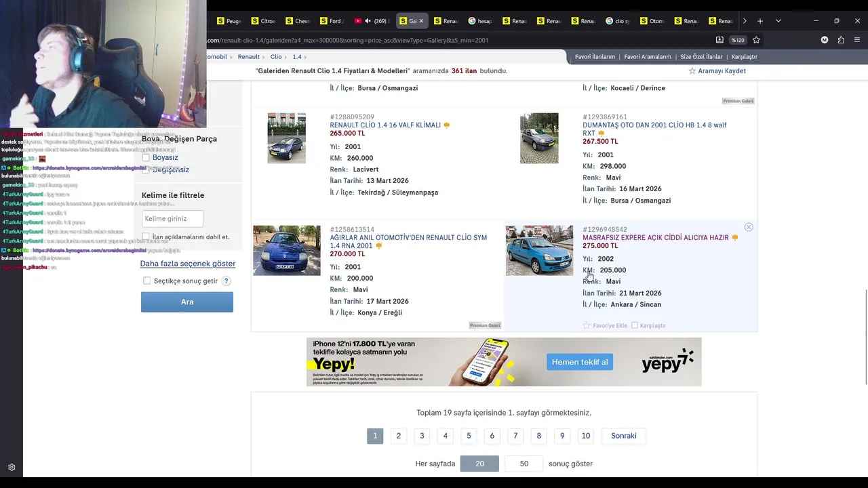The height and width of the screenshot is (488, 868).
Task: Expand Daha fazla seçenek göster
Action: [x=188, y=264]
